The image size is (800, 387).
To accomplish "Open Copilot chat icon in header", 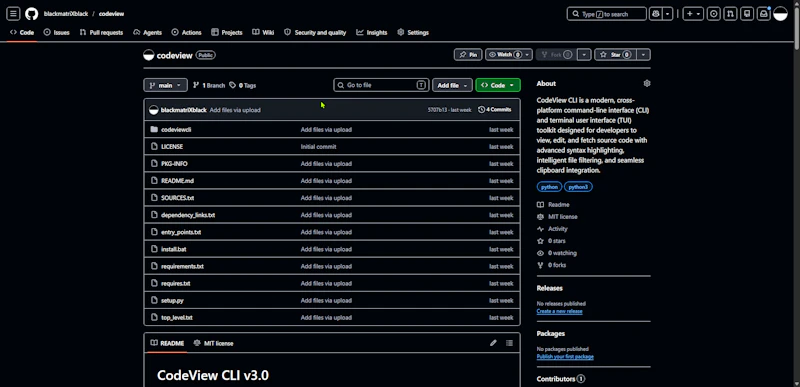I will [656, 14].
